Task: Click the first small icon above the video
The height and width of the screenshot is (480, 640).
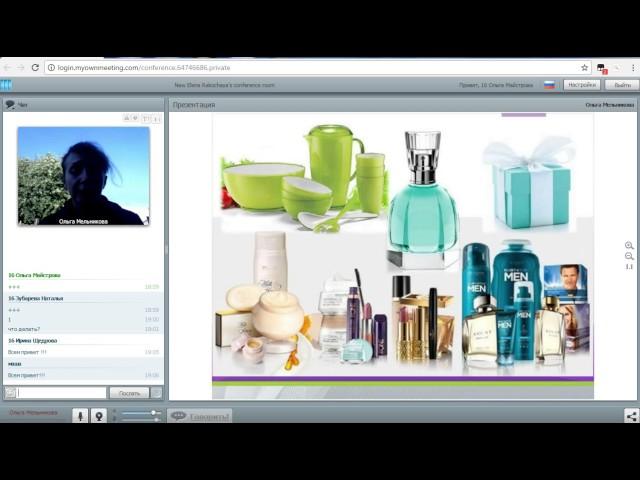Action: point(127,118)
